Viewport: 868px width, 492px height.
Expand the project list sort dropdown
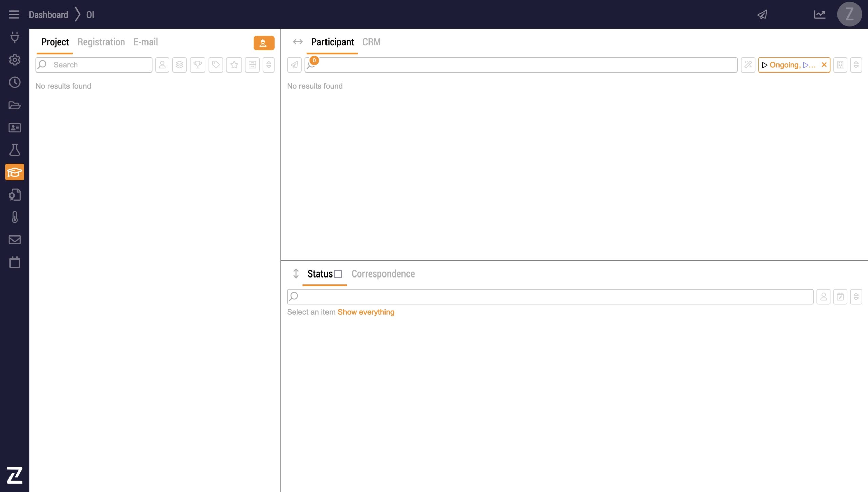[x=269, y=65]
